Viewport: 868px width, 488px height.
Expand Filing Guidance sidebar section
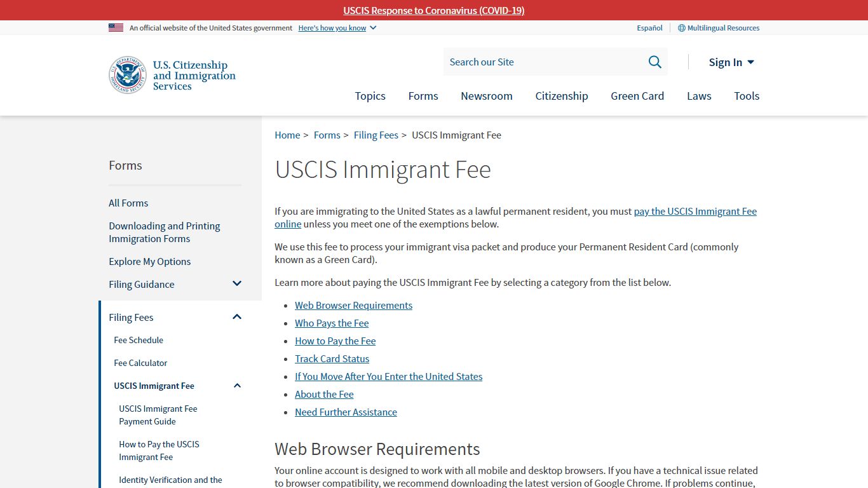coord(237,284)
